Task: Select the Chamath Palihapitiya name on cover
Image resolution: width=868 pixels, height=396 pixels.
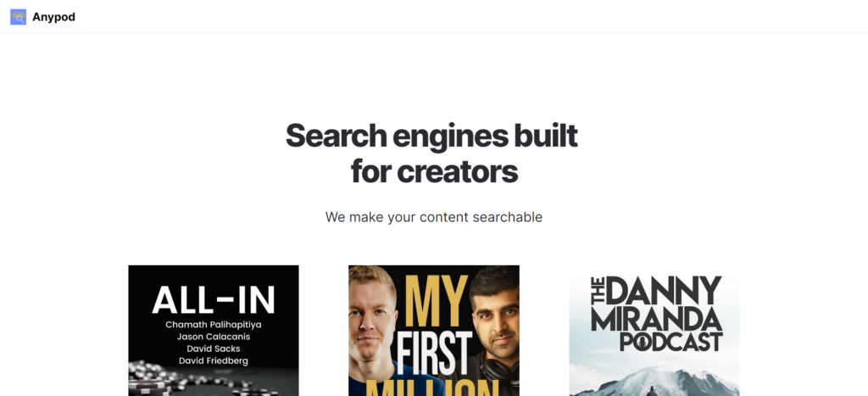Action: pyautogui.click(x=214, y=325)
